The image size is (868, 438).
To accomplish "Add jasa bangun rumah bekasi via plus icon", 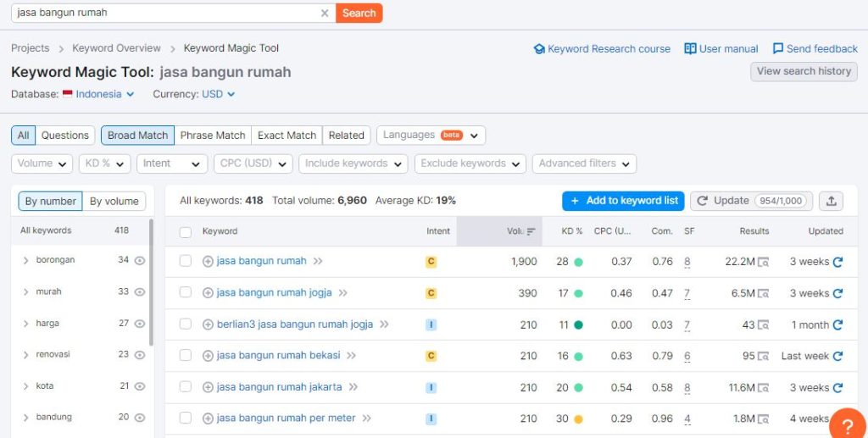I will [x=209, y=356].
